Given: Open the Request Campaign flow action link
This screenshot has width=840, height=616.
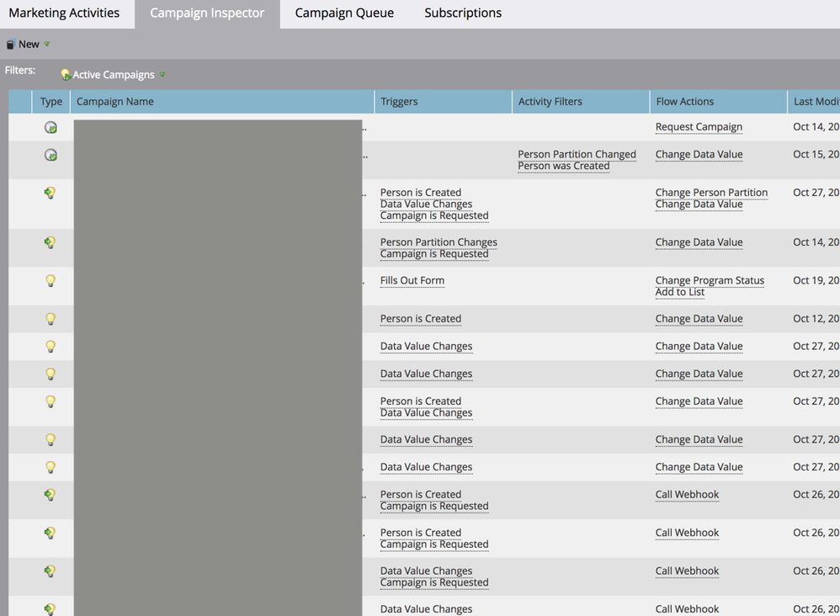Looking at the screenshot, I should (699, 127).
